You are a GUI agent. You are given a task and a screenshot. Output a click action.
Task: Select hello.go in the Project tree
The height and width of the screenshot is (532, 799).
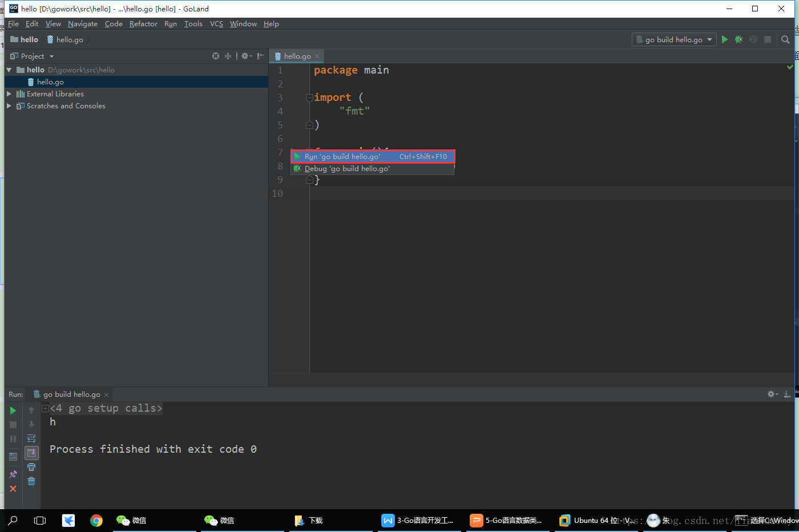(x=50, y=82)
